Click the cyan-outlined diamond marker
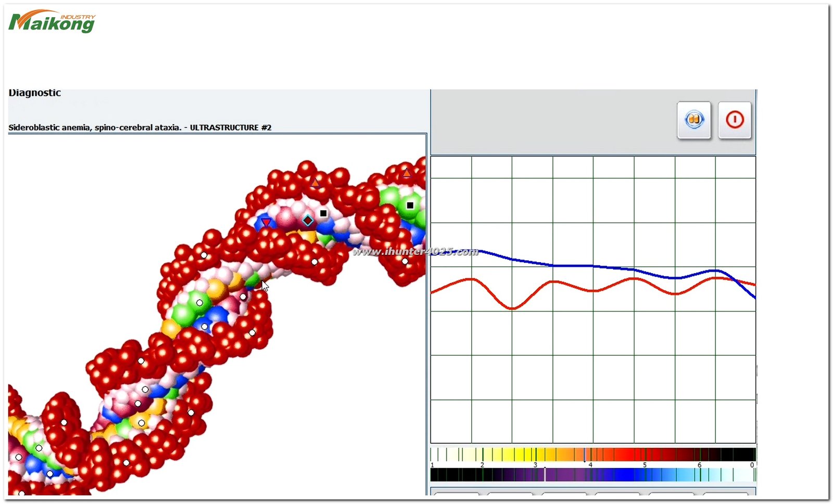833x504 pixels. click(308, 221)
